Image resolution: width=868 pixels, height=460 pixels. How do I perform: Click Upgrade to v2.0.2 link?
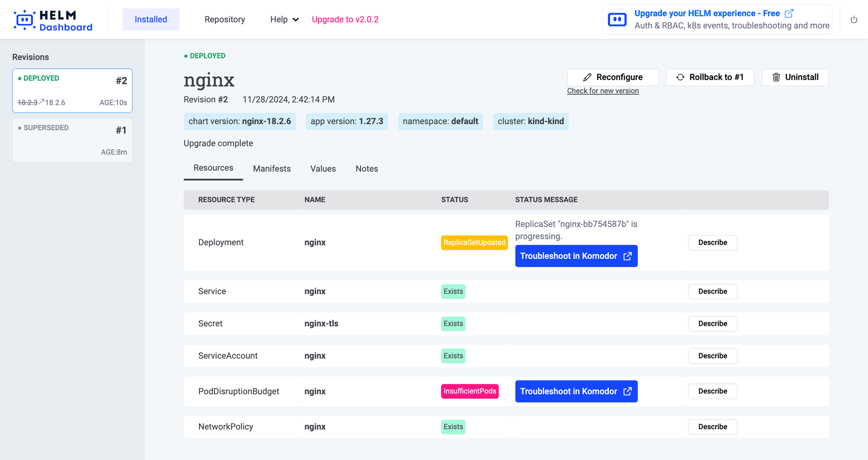click(x=345, y=20)
